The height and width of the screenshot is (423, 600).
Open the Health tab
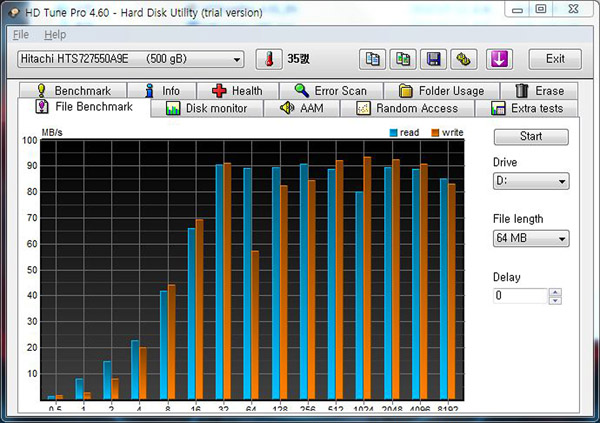pyautogui.click(x=238, y=91)
